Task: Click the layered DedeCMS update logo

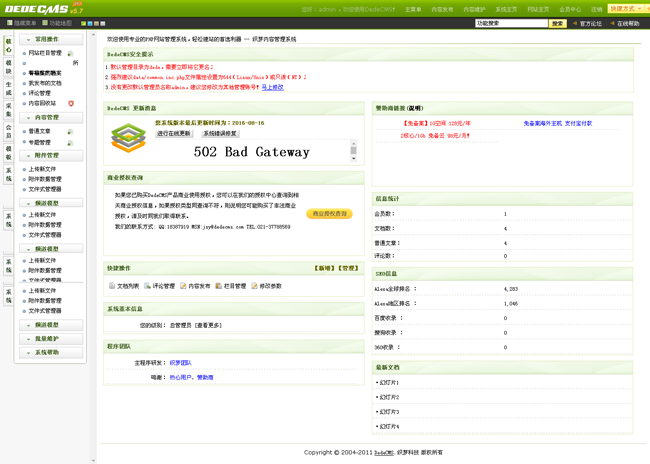Action: (x=129, y=138)
